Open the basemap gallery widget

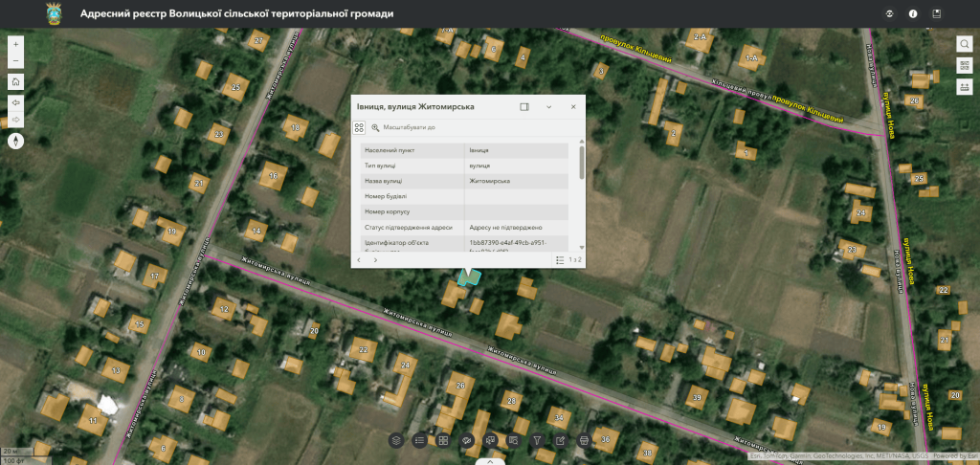pyautogui.click(x=964, y=66)
